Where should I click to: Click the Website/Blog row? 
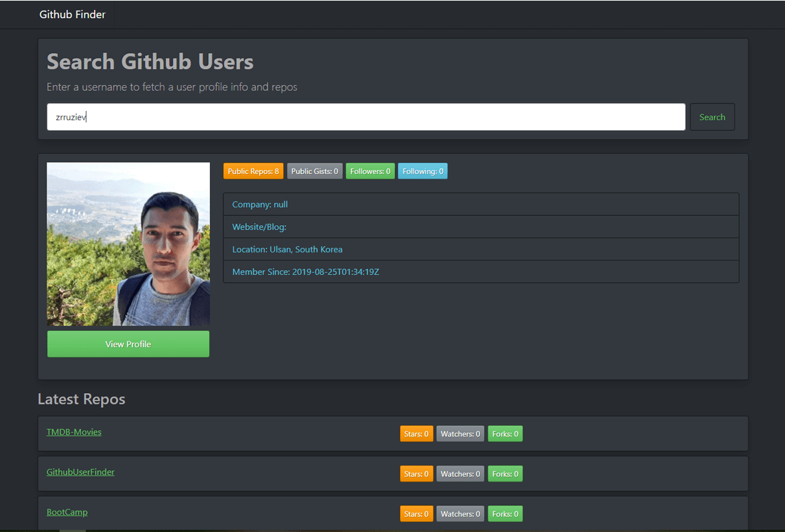tap(481, 226)
